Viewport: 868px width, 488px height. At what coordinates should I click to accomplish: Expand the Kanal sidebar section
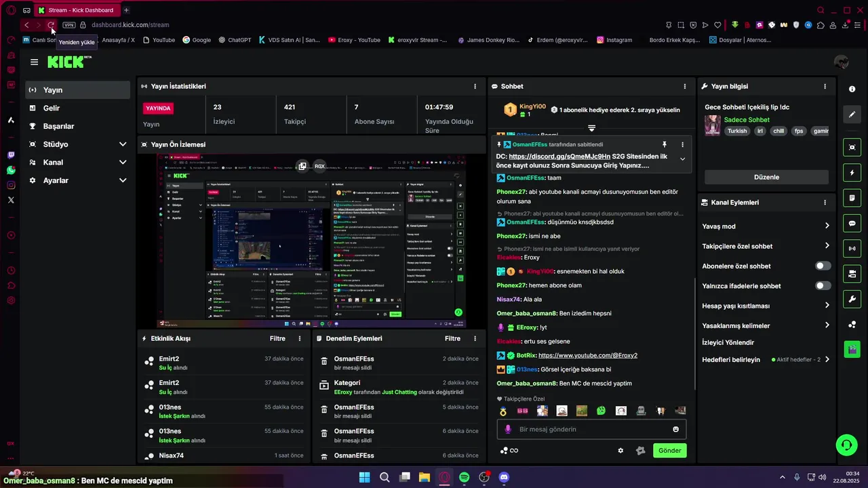tap(123, 163)
